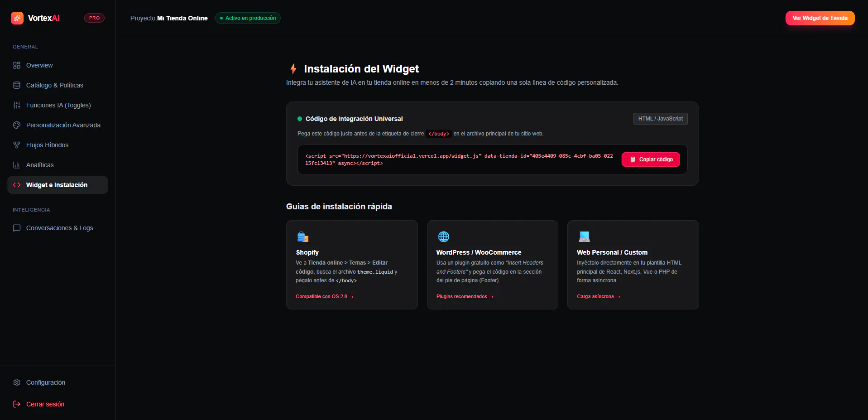Click the red </body> code tag

(439, 134)
